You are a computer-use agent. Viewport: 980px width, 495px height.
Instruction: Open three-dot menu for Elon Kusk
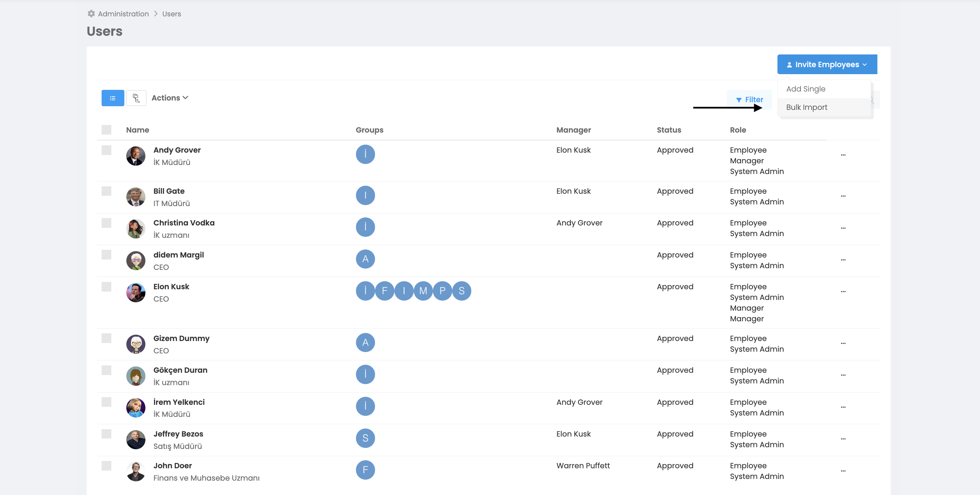pyautogui.click(x=843, y=292)
